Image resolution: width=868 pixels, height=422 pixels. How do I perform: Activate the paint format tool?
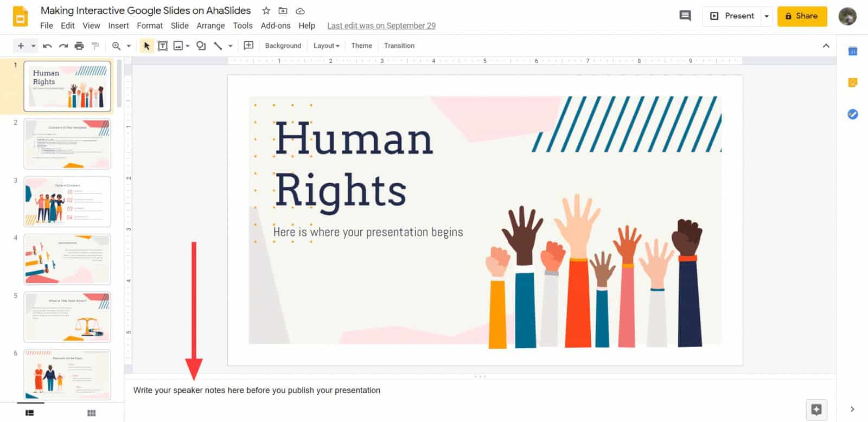(95, 46)
